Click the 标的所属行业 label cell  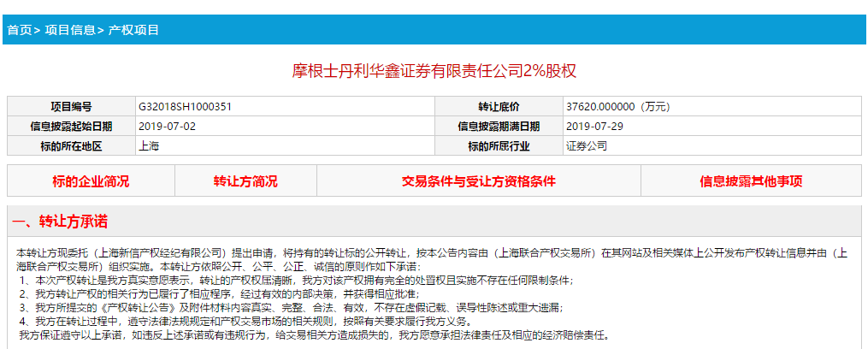tap(499, 146)
